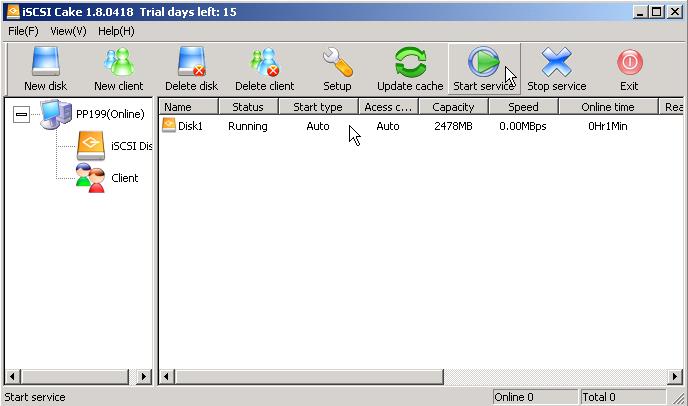Click the PP199(Online) tree label
The image size is (688, 406).
(x=110, y=114)
